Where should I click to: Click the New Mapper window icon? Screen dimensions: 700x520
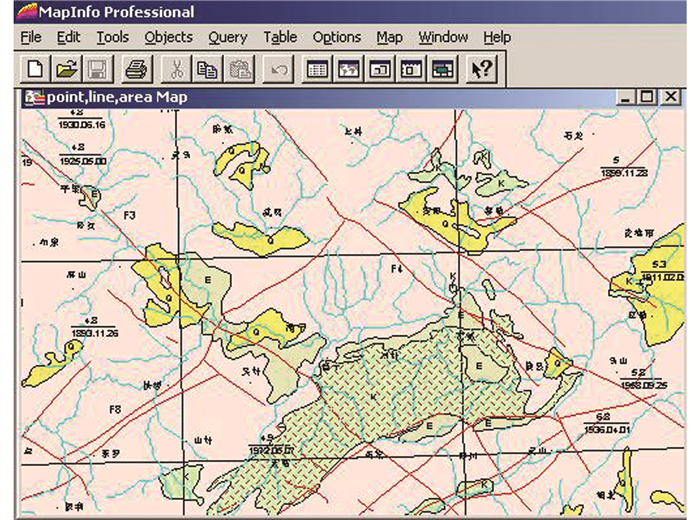[x=349, y=69]
